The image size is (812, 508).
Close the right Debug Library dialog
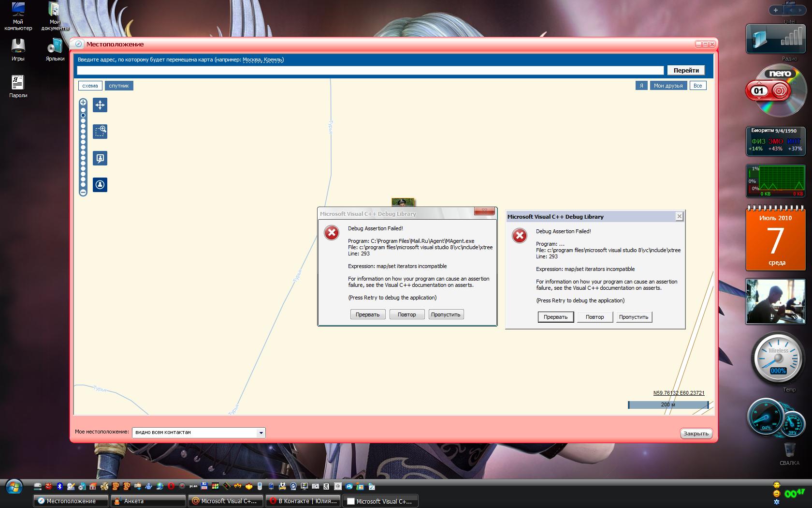click(x=679, y=216)
